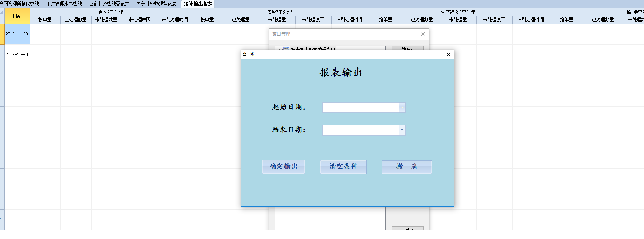
Task: Select the 统计输出报表 tab
Action: (198, 4)
